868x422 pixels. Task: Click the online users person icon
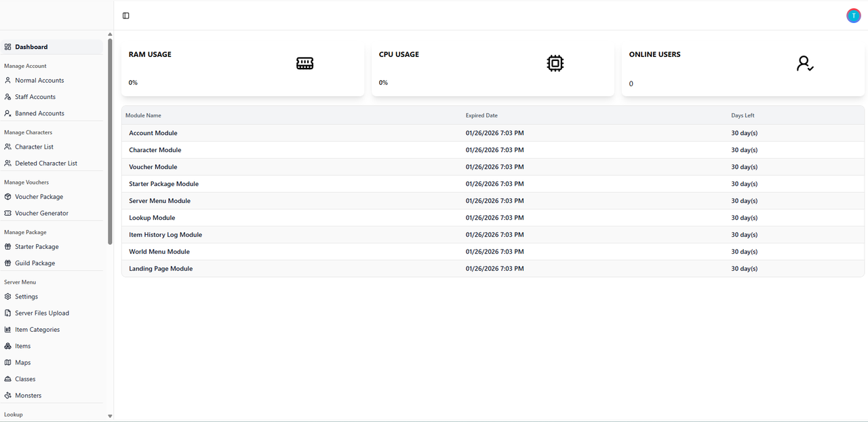click(805, 64)
